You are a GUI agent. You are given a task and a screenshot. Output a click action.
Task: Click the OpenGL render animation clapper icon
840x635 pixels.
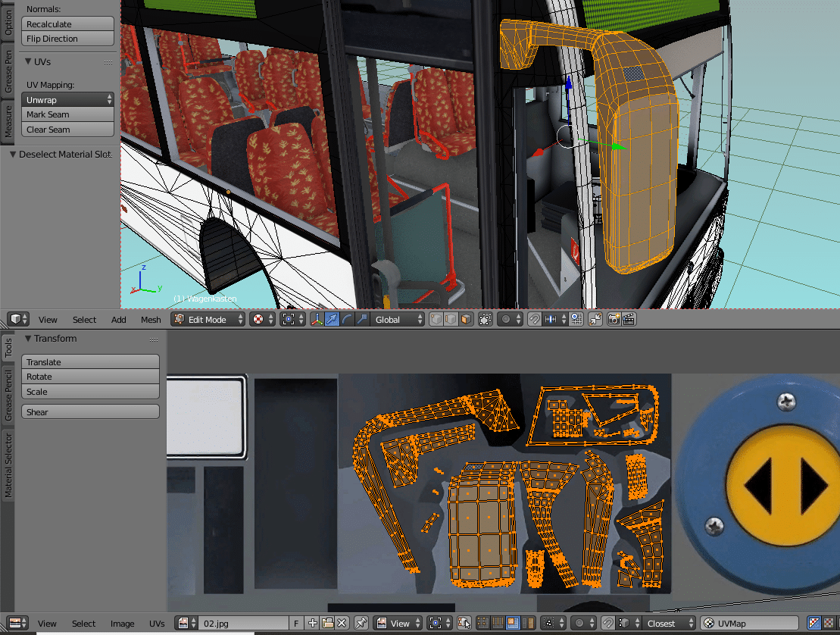pos(629,320)
